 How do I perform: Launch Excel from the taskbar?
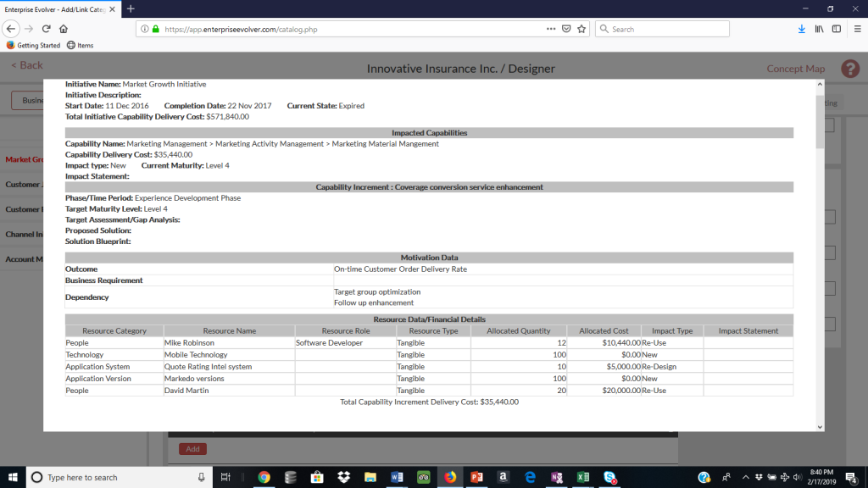click(x=583, y=477)
